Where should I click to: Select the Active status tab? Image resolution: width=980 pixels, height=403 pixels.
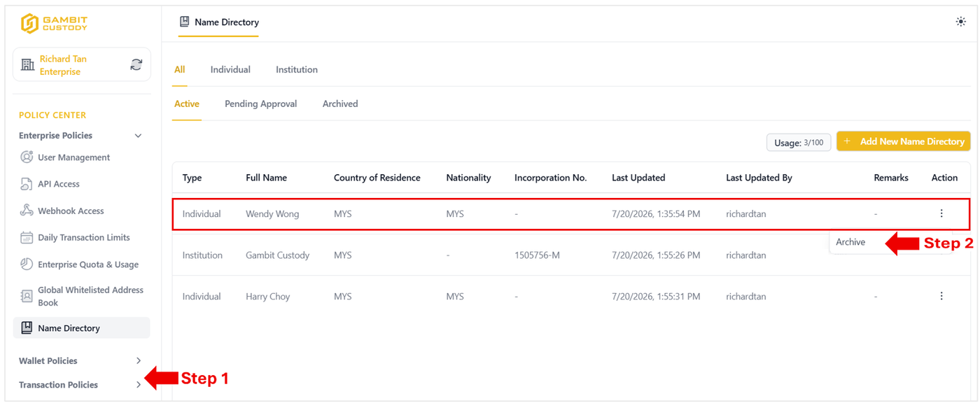click(x=187, y=104)
